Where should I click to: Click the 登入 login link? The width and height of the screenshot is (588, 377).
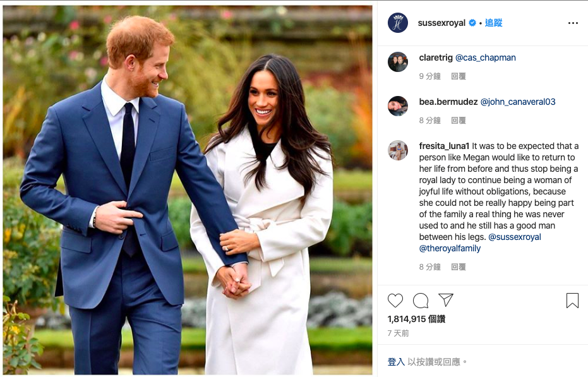pos(396,362)
